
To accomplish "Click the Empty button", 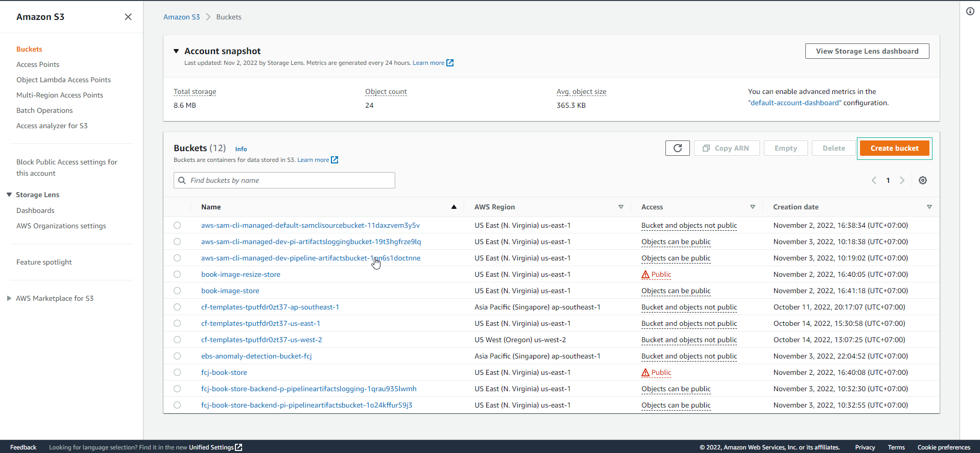I will point(785,148).
